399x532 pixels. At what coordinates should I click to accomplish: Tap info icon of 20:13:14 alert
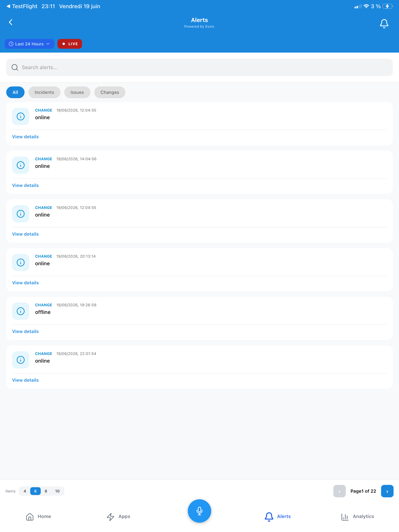[21, 262]
